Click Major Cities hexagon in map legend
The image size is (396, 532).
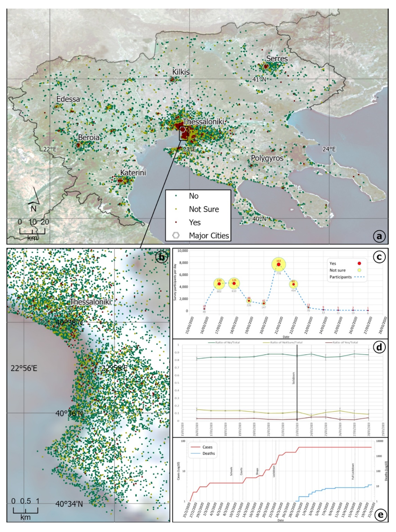(x=176, y=236)
